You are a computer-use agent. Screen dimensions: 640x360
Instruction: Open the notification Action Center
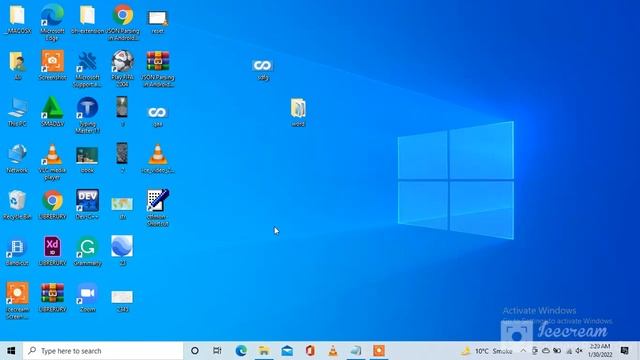[624, 351]
